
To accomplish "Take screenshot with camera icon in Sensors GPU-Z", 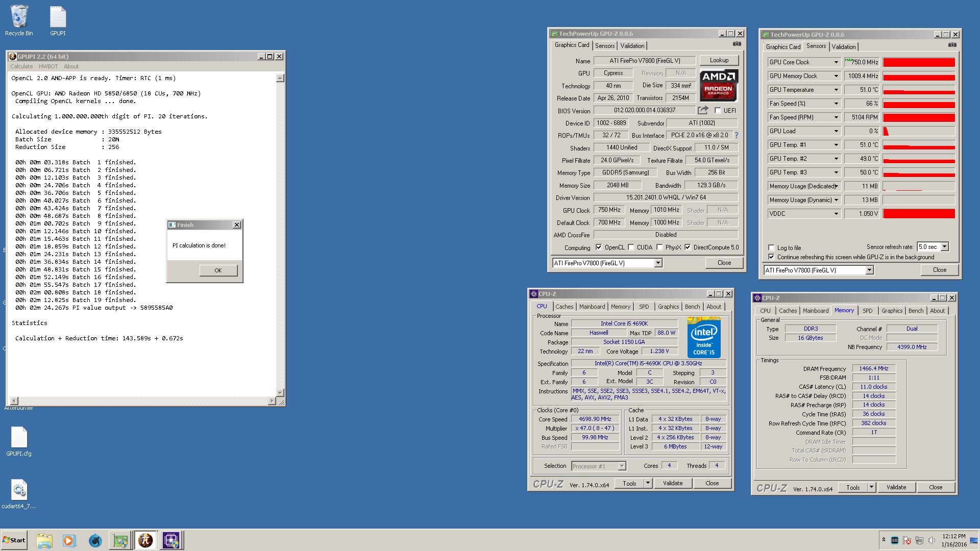I will 952,45.
